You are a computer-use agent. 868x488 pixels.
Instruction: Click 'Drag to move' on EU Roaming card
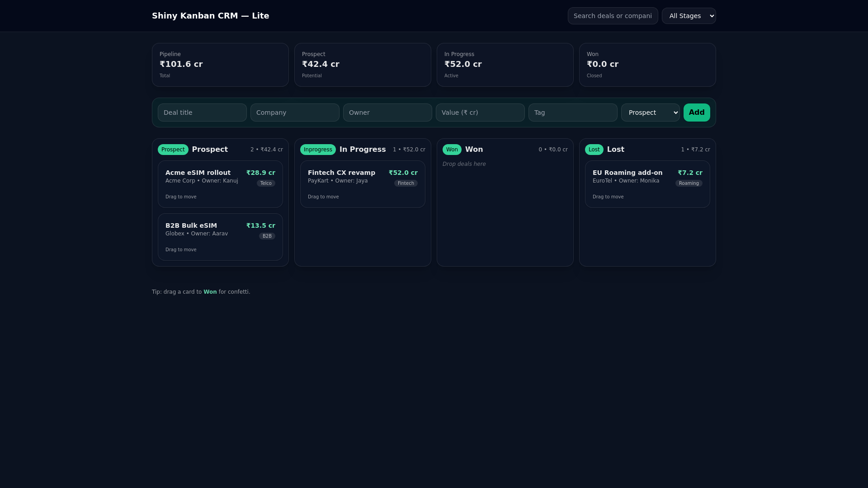click(x=608, y=197)
